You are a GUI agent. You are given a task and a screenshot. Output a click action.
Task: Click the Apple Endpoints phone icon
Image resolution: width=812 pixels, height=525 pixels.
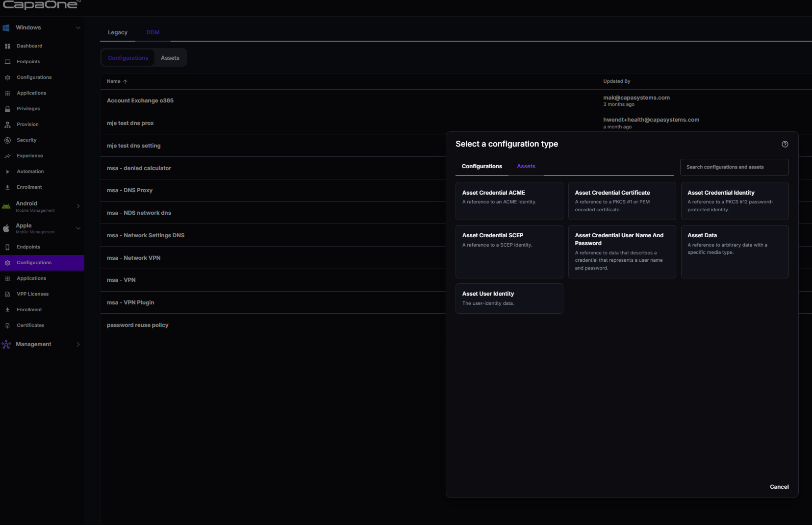click(7, 247)
